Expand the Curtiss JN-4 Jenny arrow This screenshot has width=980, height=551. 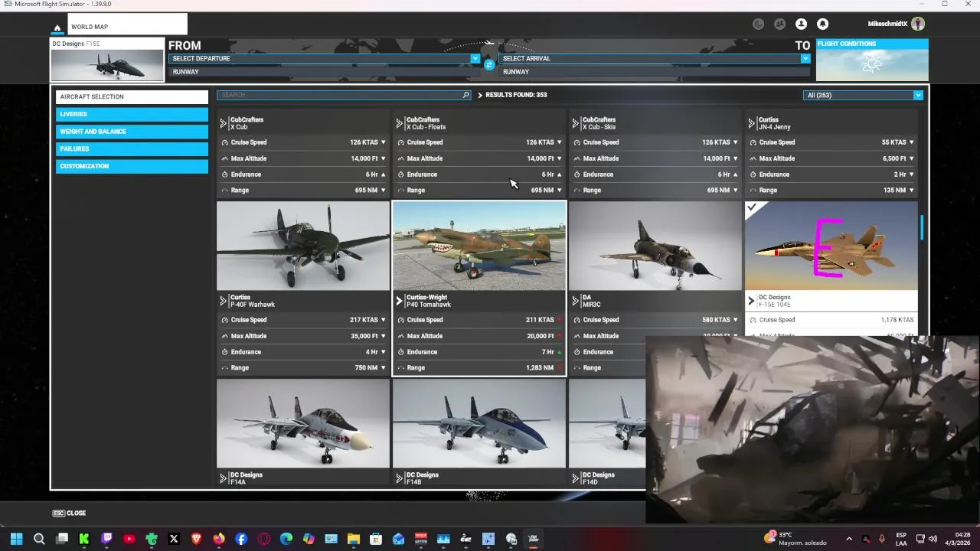click(751, 123)
